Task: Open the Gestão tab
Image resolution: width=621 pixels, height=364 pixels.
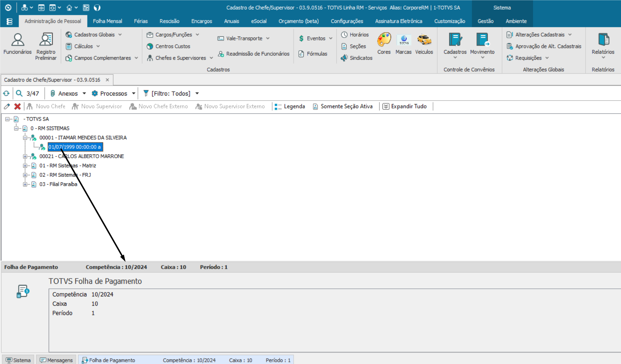Action: [x=485, y=21]
